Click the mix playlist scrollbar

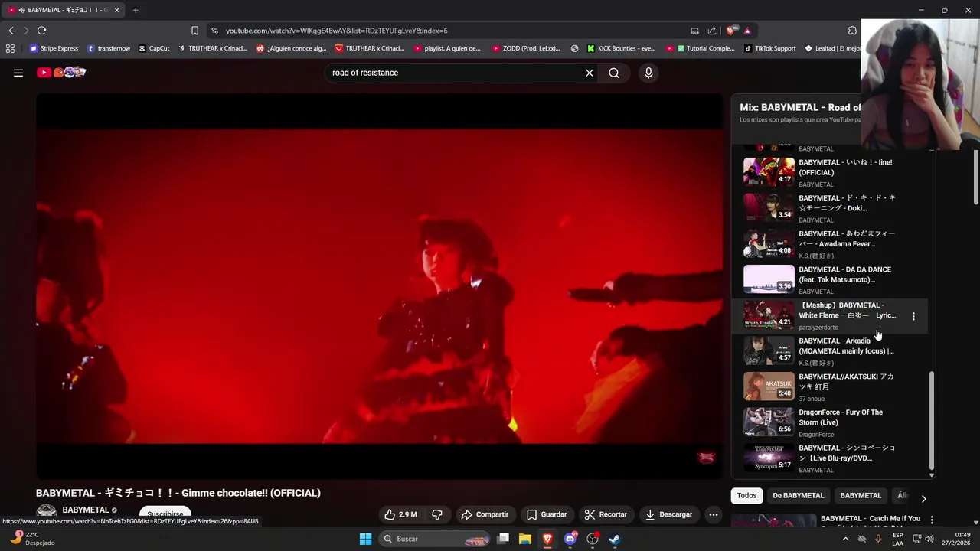(932, 420)
